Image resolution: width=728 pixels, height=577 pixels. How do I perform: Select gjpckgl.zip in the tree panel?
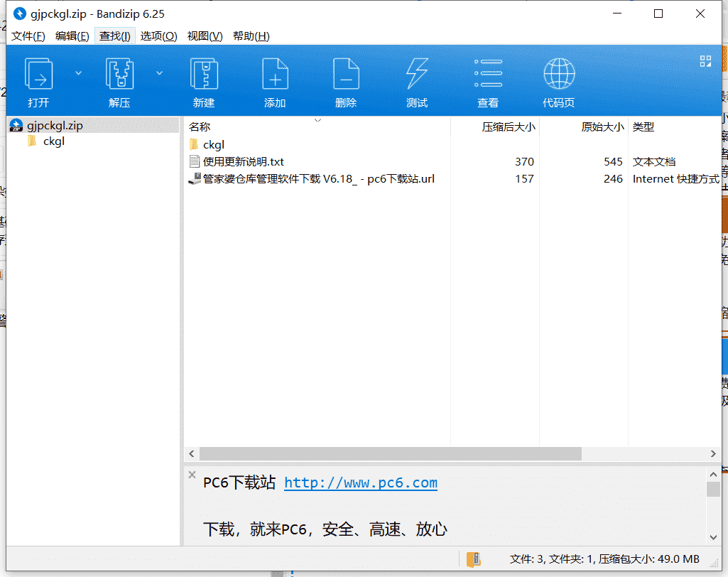coord(55,126)
